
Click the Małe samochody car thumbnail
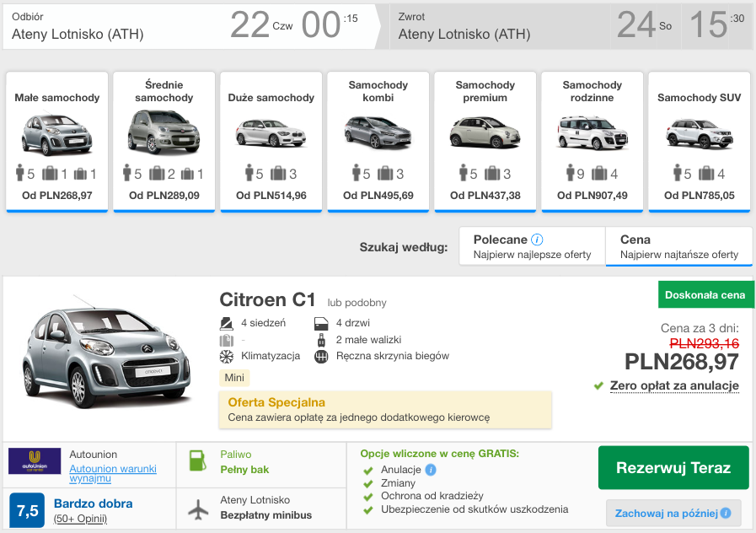pyautogui.click(x=57, y=134)
